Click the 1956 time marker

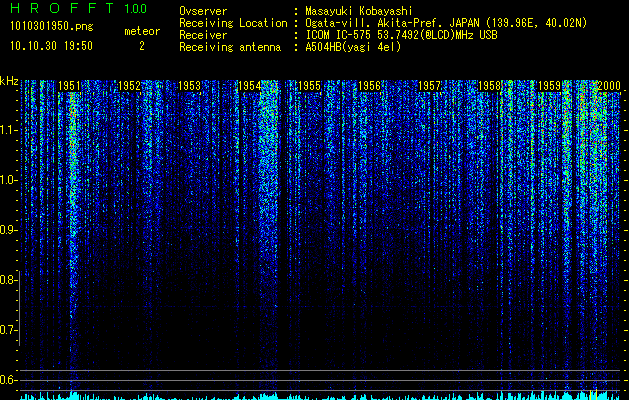369,86
